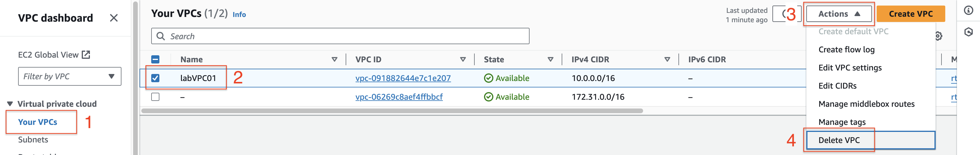
Task: Sort by VPC ID column arrow
Action: point(463,59)
